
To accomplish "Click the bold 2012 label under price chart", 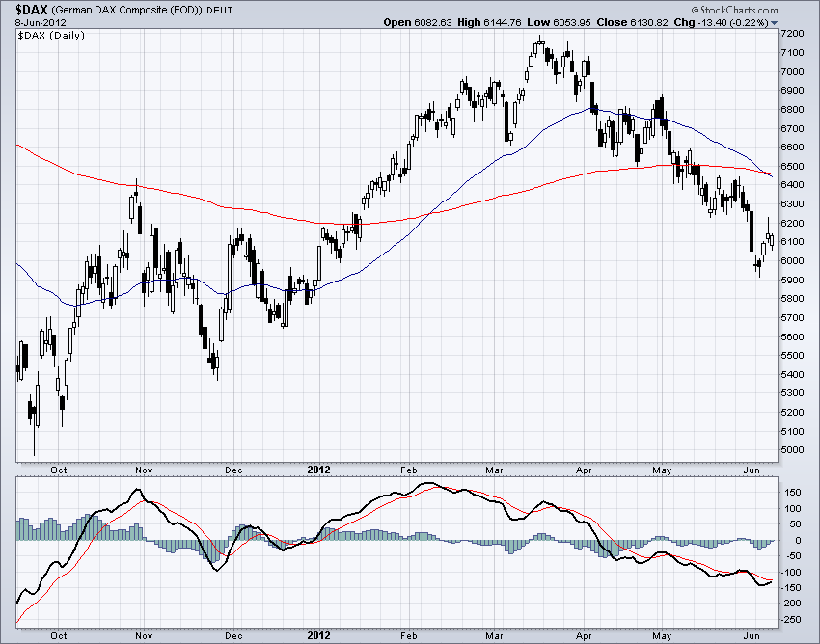I will [318, 470].
